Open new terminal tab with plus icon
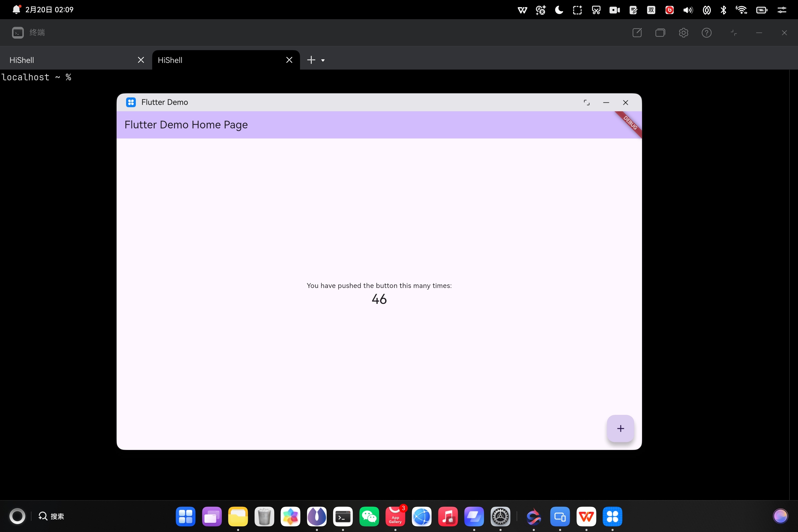Viewport: 798px width, 532px height. tap(311, 60)
